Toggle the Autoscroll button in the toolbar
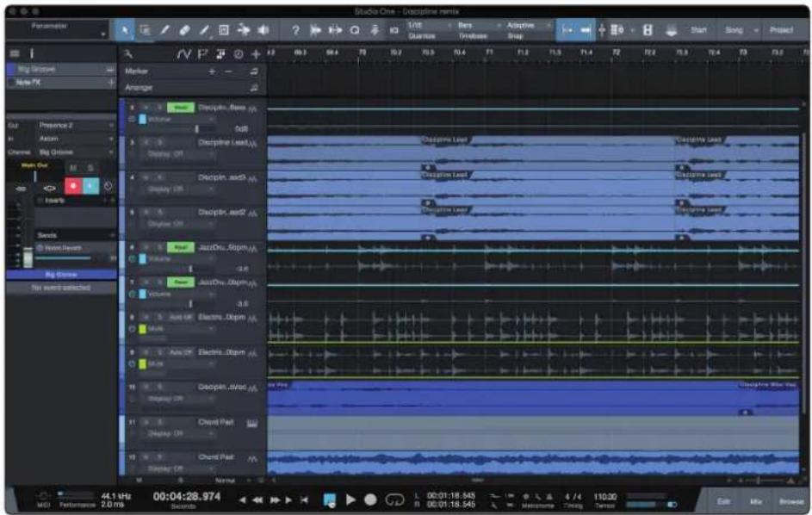The width and height of the screenshot is (812, 515). click(586, 30)
